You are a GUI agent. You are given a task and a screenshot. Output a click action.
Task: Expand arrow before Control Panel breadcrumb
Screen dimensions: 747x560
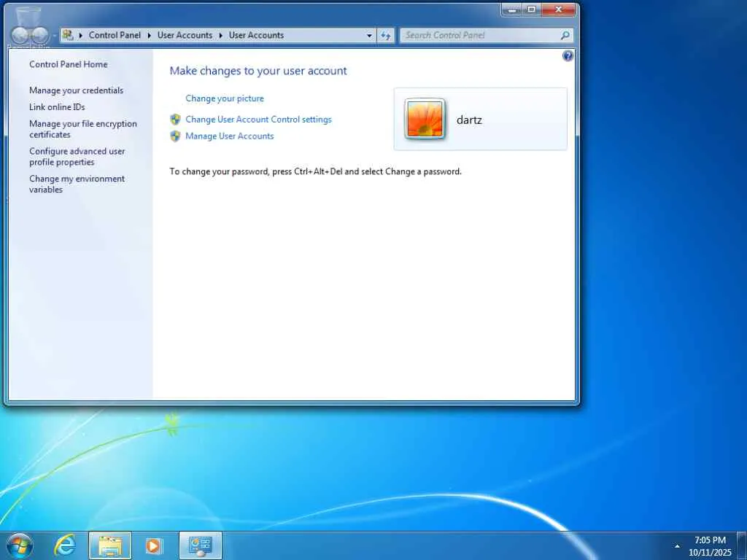tap(81, 35)
